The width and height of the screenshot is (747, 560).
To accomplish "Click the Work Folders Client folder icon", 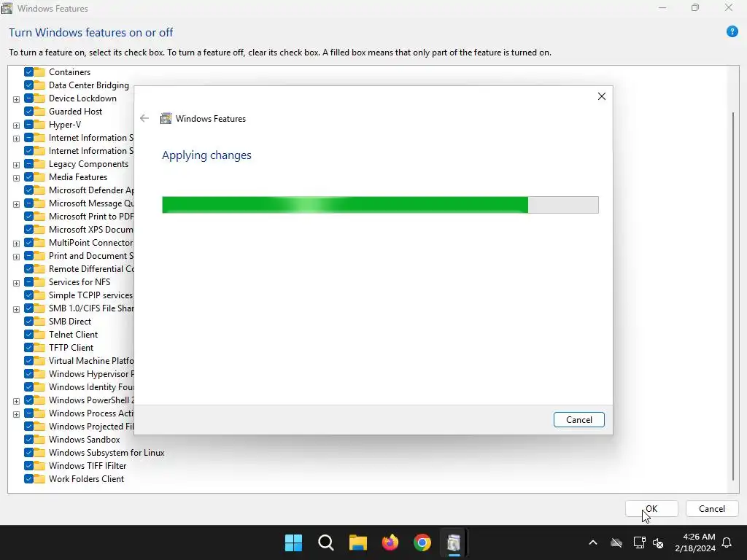I will coord(39,479).
